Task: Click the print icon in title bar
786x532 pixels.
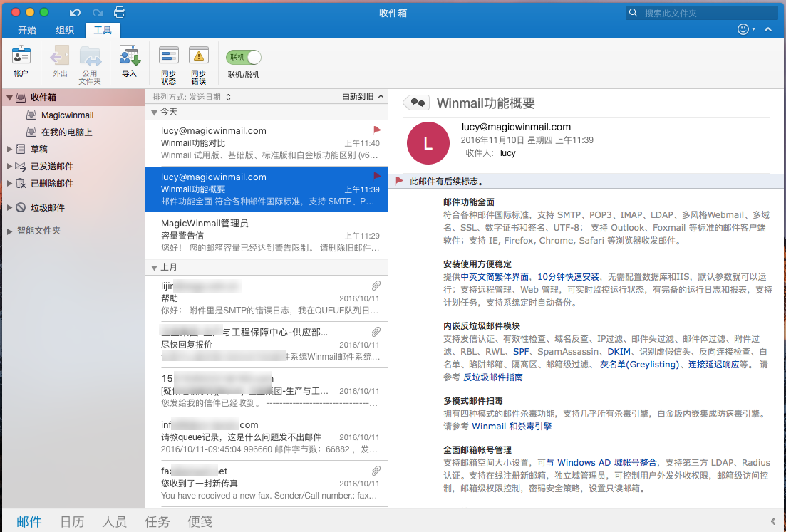Action: coord(120,12)
